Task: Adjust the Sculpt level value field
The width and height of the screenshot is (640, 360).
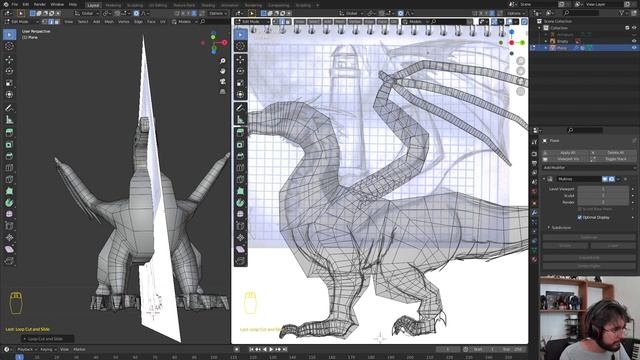Action: tap(603, 196)
